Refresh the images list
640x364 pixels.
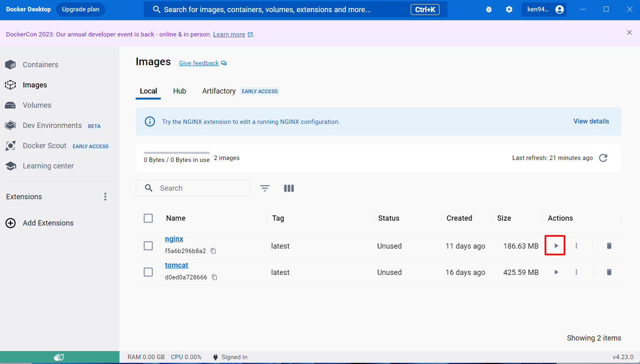pos(603,158)
